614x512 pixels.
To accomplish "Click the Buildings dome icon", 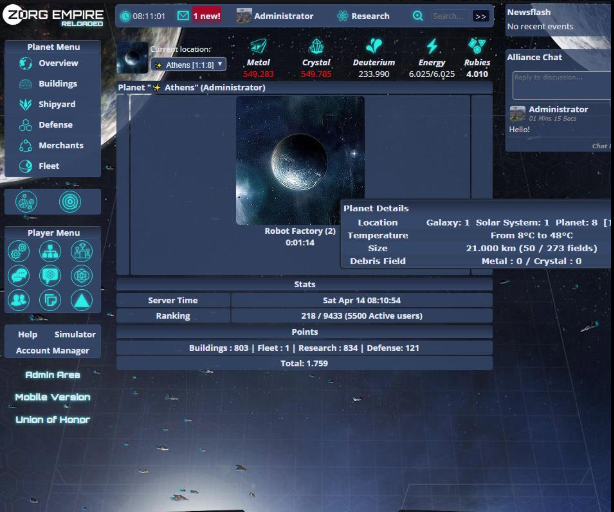I will point(25,84).
